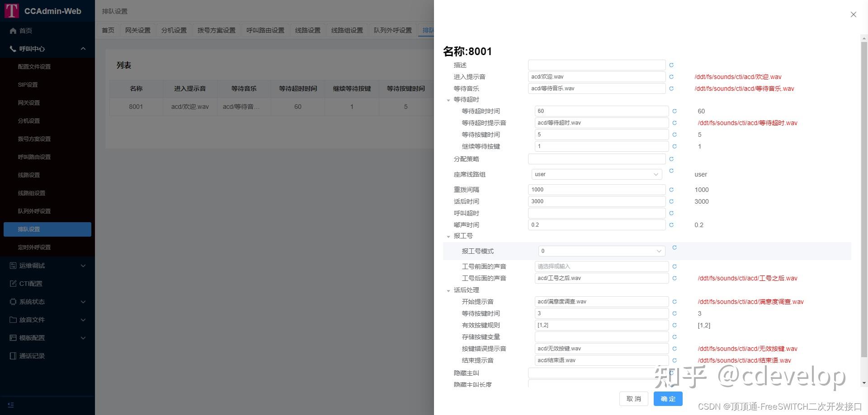
Task: Click the 呼叫中心 phone icon
Action: coord(13,48)
